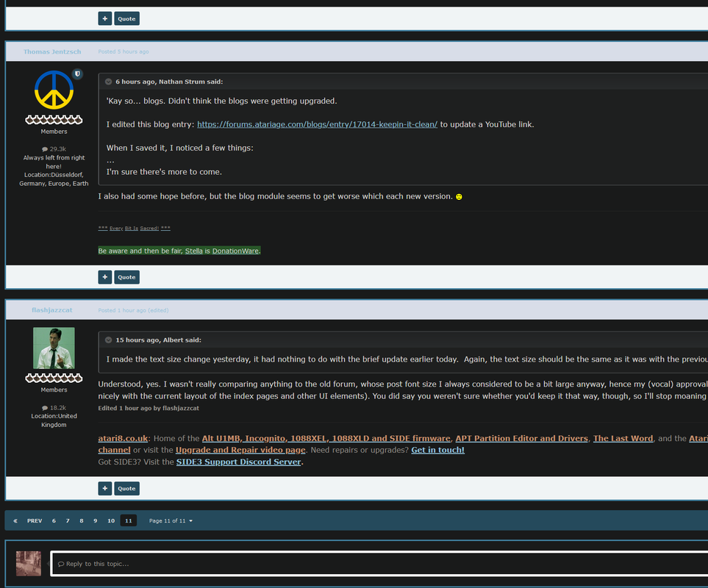Jump to page 8
The width and height of the screenshot is (708, 588).
82,521
